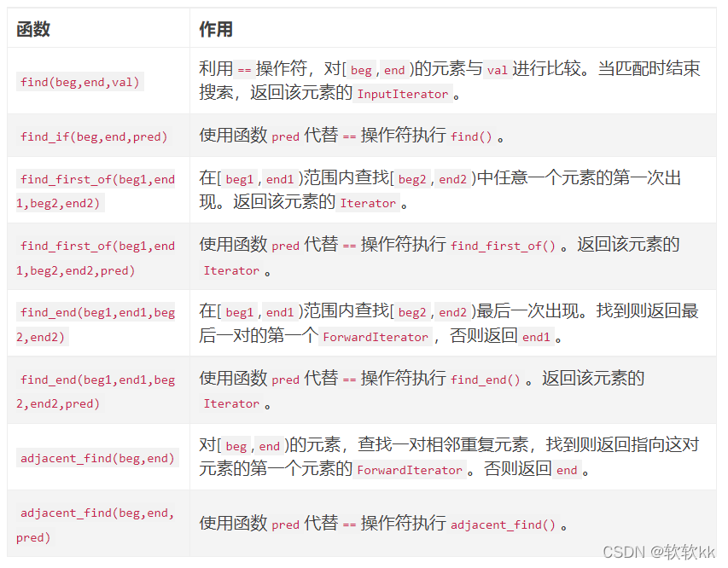728x568 pixels.
Task: Click the 函数 column header
Action: click(x=33, y=29)
